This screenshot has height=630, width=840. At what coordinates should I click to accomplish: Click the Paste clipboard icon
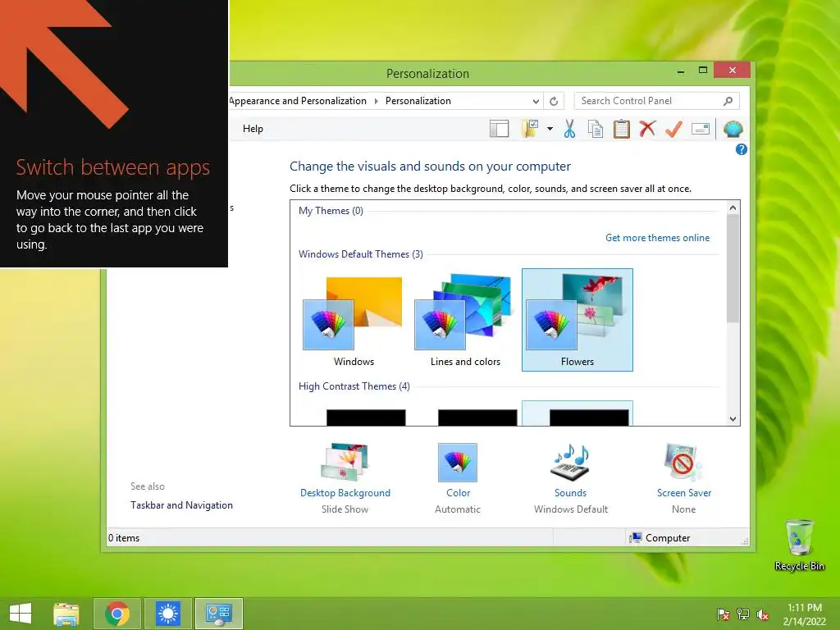click(x=622, y=129)
